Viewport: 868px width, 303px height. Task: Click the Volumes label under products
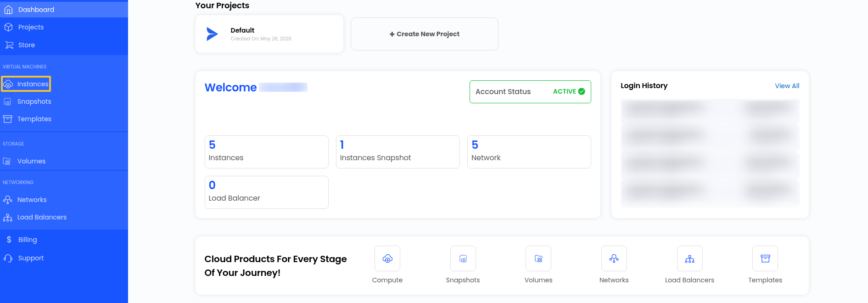tap(538, 280)
